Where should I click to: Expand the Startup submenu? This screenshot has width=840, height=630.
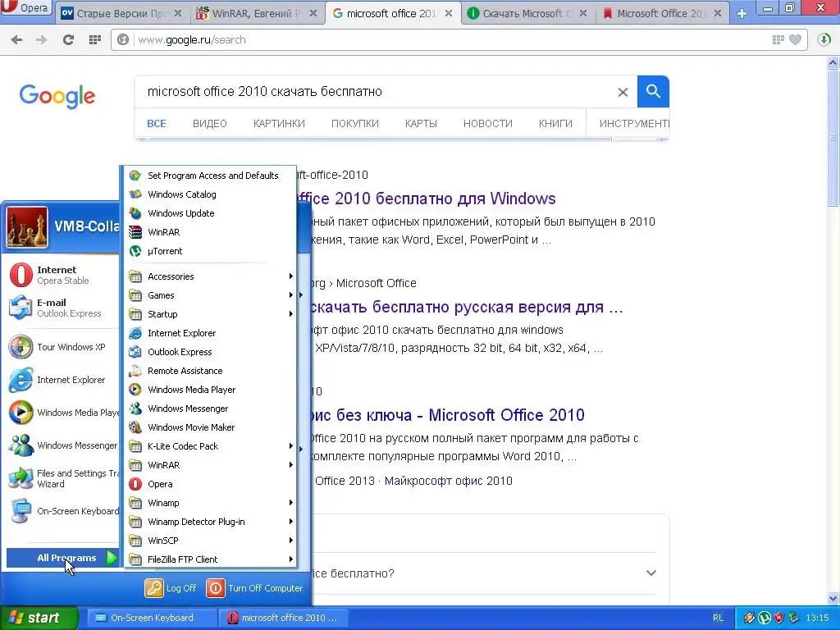(x=210, y=314)
